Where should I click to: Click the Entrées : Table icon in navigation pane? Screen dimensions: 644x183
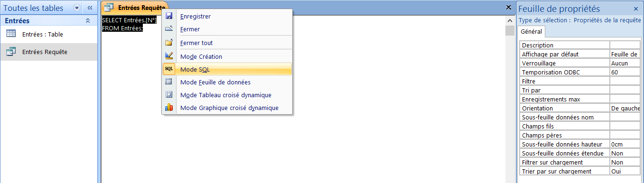tap(11, 34)
